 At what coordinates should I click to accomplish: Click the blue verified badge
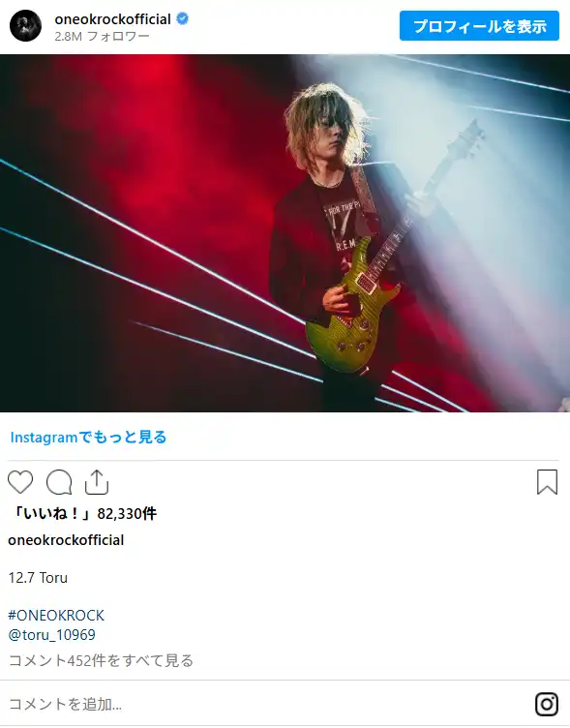[182, 19]
